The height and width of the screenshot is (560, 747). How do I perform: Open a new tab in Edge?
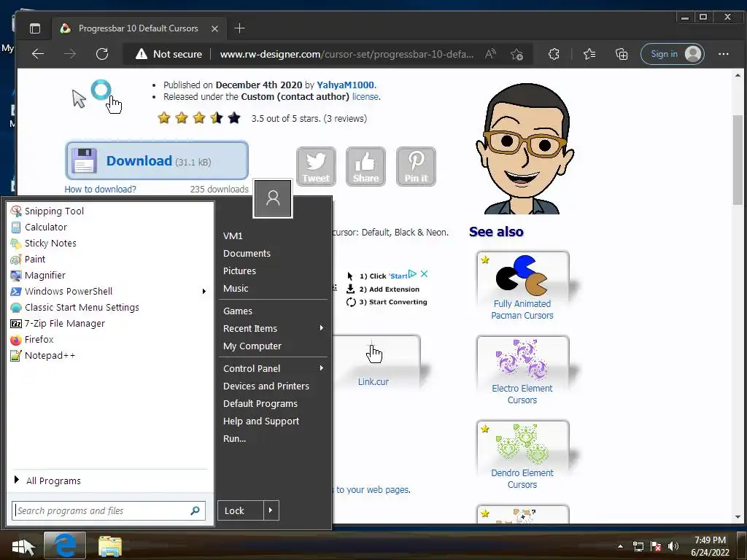tap(239, 28)
